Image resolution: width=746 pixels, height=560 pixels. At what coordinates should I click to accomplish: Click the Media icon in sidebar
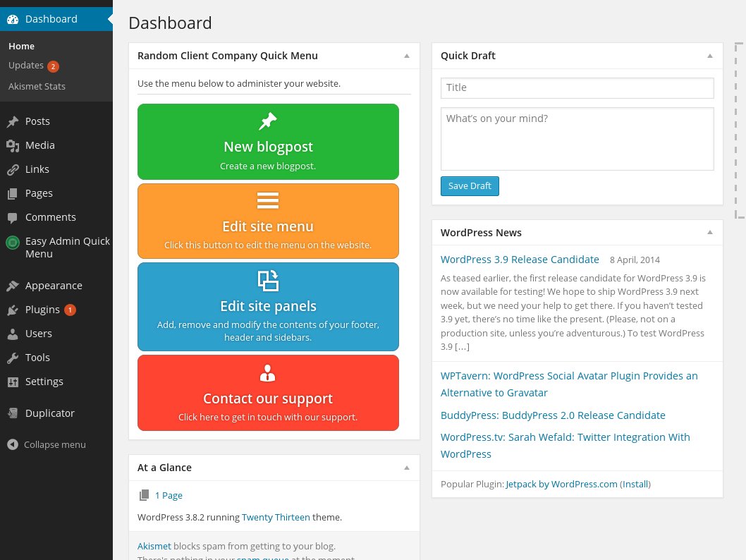pos(13,145)
